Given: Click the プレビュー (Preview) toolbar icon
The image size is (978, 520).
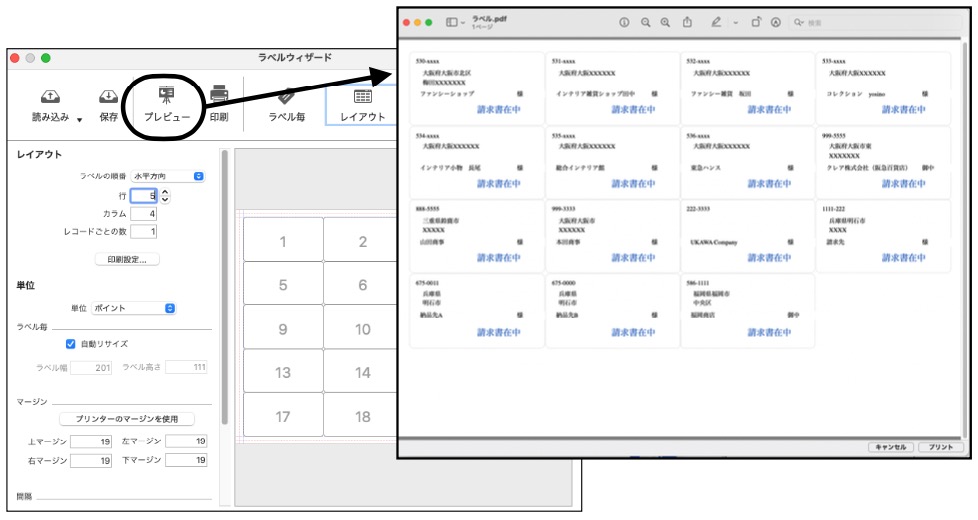Looking at the screenshot, I should 166,96.
